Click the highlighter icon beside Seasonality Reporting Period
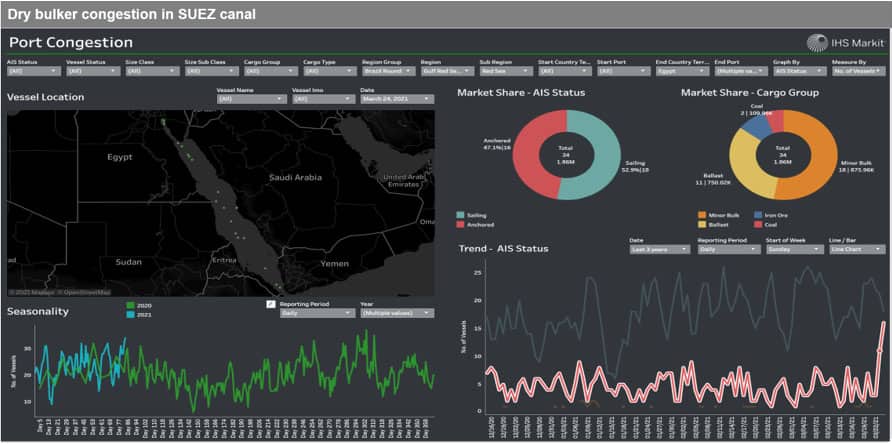Screen dimensions: 892x444 [271, 303]
